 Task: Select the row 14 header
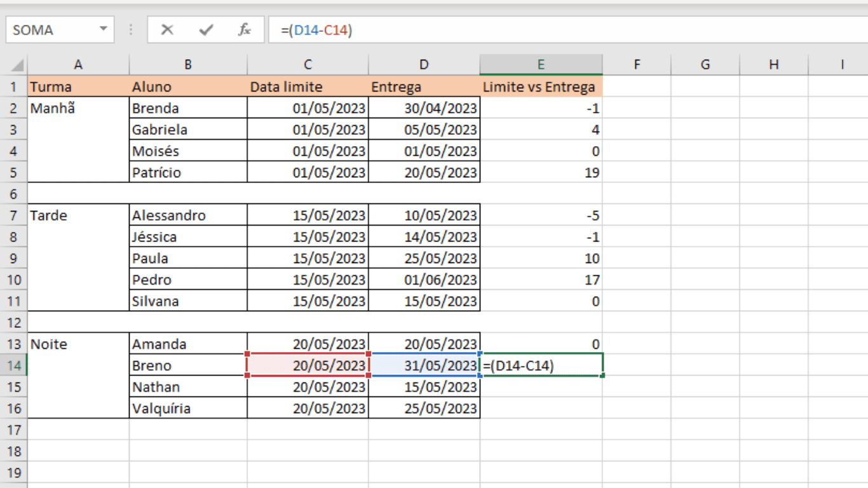click(x=14, y=365)
